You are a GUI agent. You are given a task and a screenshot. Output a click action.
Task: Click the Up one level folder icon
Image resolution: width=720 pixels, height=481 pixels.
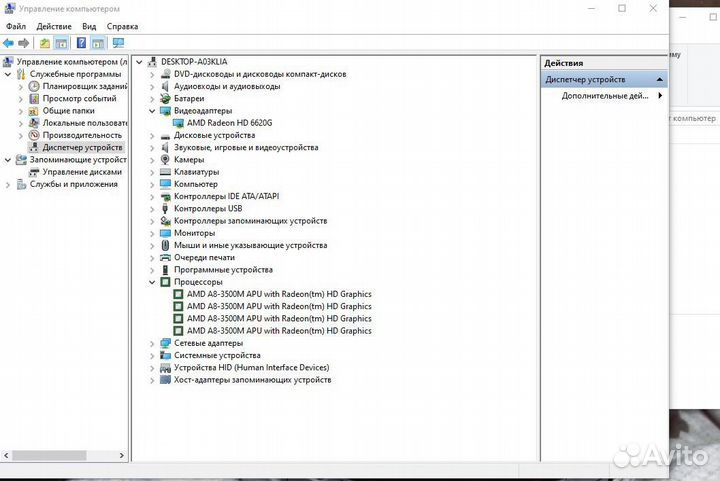[45, 43]
